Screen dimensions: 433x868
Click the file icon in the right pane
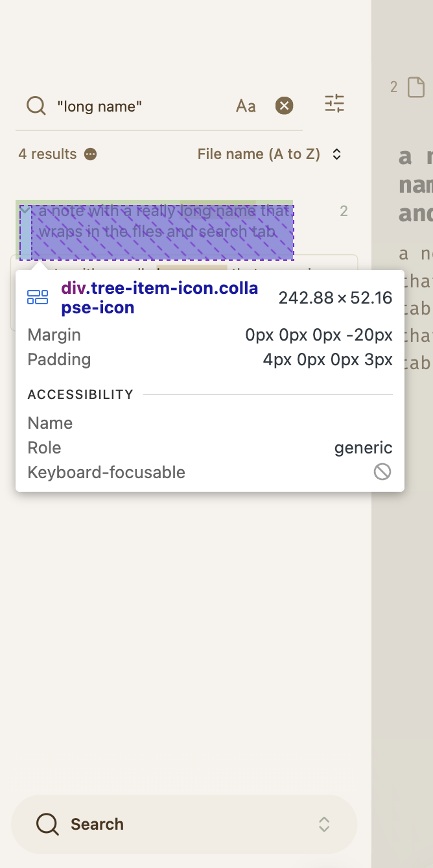(415, 87)
